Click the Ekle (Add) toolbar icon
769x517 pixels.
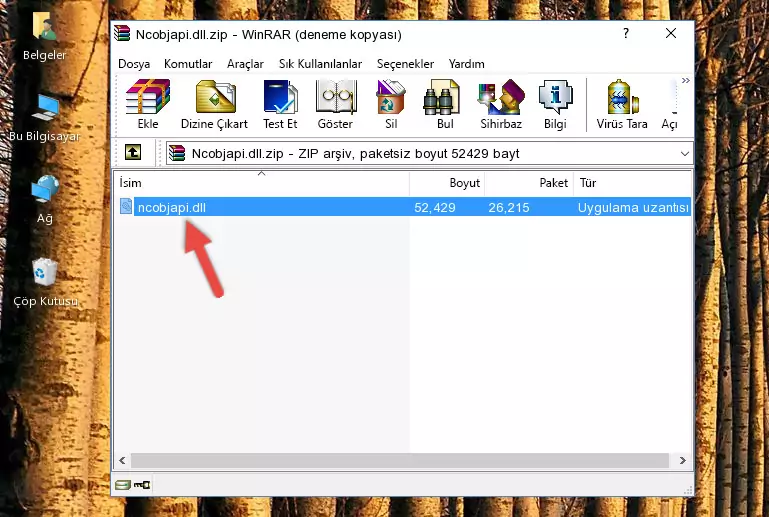coord(148,104)
